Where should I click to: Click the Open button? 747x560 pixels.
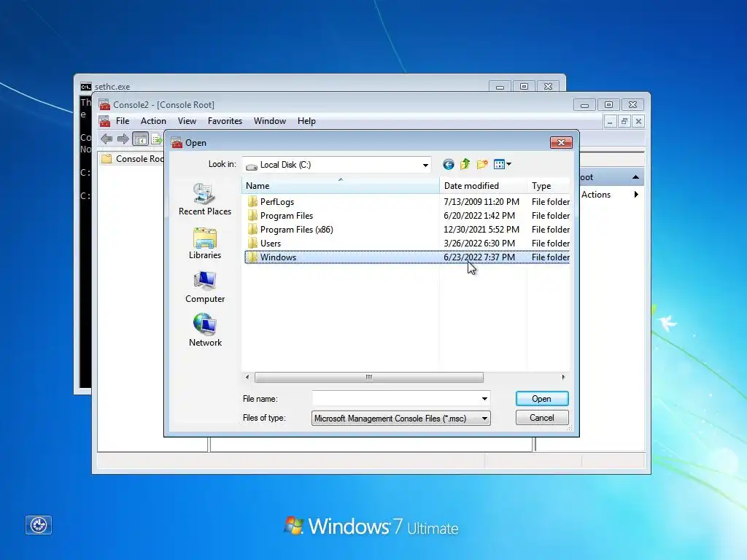pyautogui.click(x=542, y=399)
